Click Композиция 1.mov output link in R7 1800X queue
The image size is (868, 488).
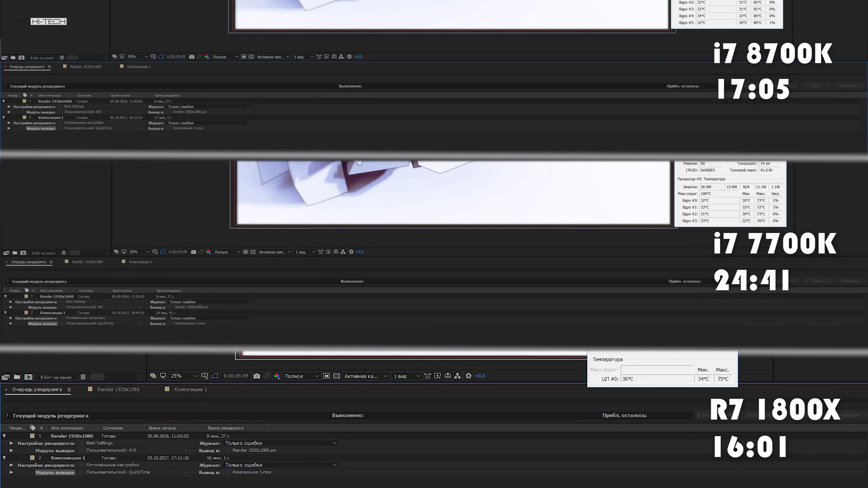(252, 472)
